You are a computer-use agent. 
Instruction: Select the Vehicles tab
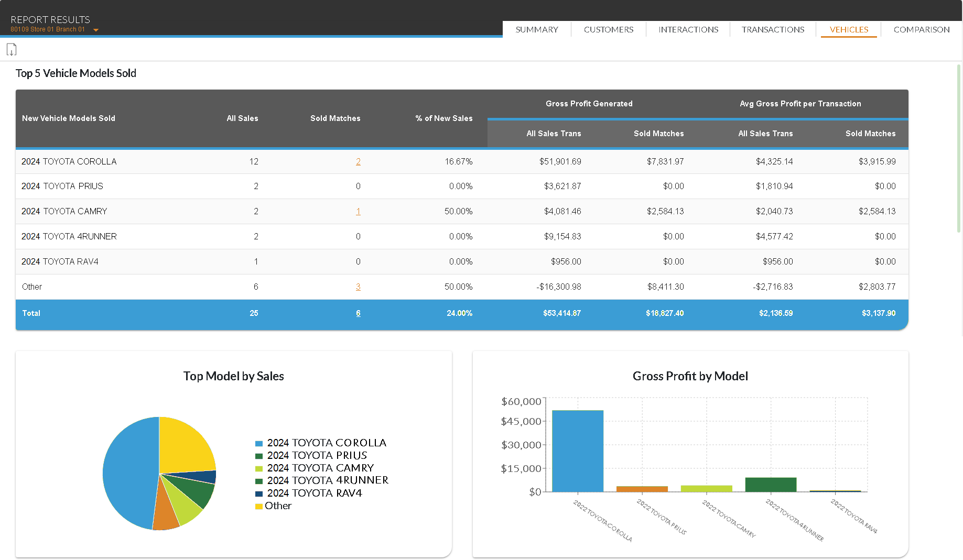coord(848,30)
